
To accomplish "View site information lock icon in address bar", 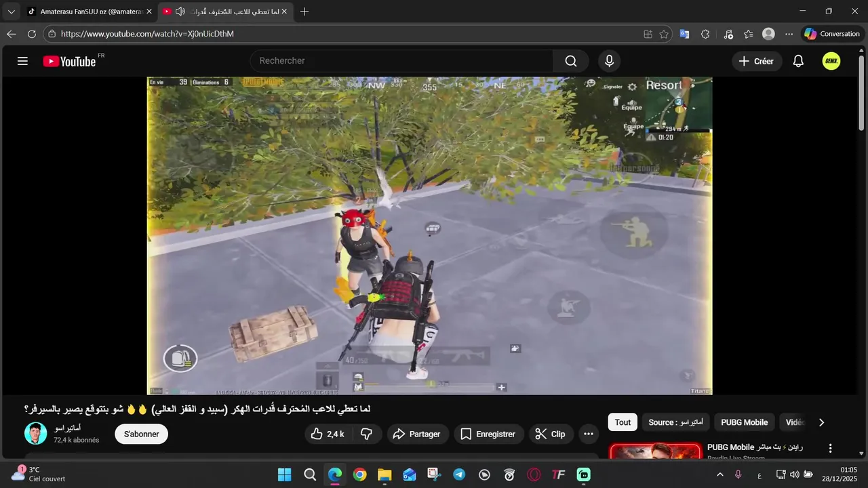I will [x=52, y=34].
